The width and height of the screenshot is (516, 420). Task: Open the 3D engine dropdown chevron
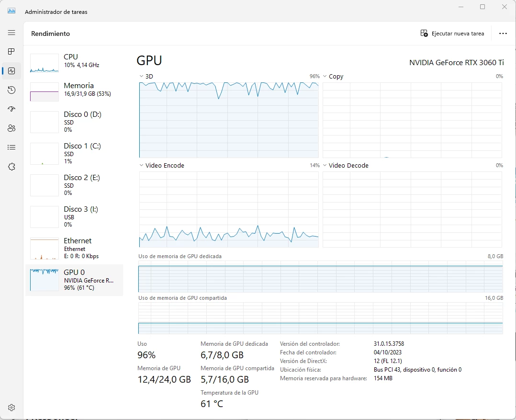142,76
